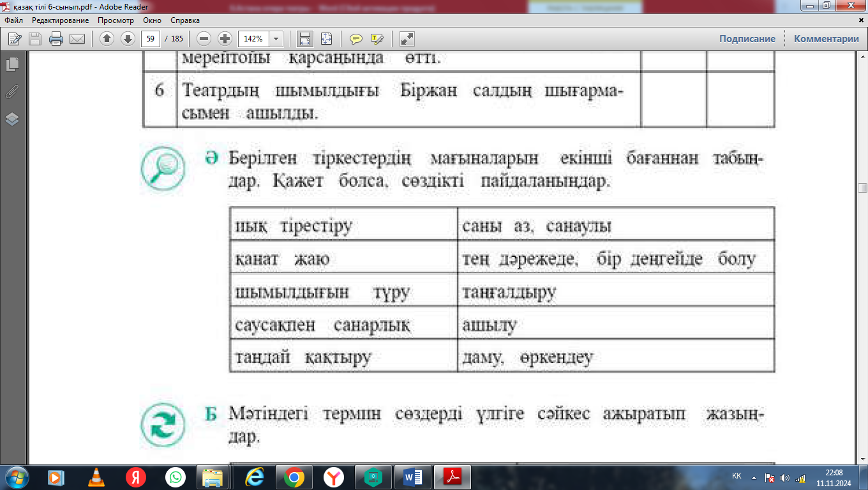This screenshot has width=868, height=490.
Task: Open the Окно menu
Action: pyautogui.click(x=153, y=20)
